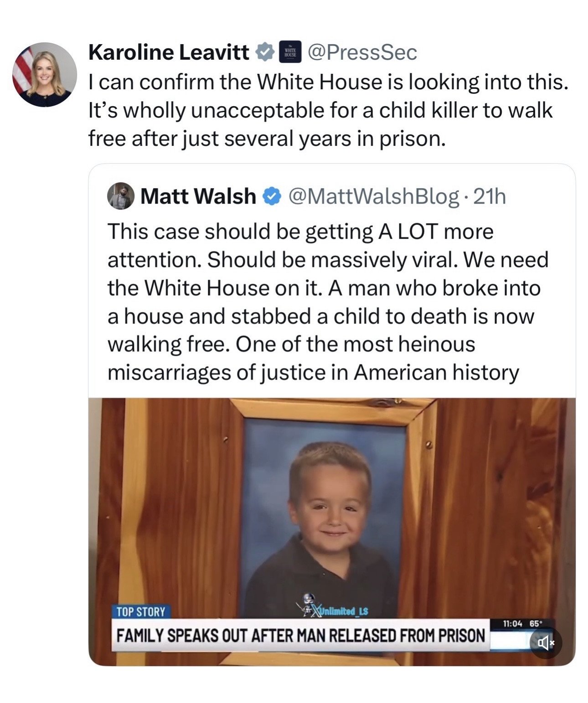This screenshot has height=703, width=588.
Task: Click the @PressSec handle
Action: click(x=362, y=52)
